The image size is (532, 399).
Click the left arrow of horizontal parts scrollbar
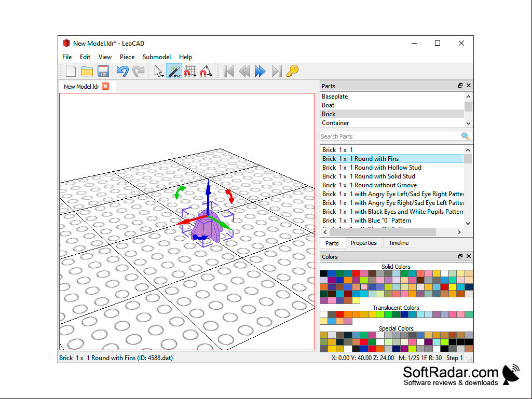coord(325,232)
